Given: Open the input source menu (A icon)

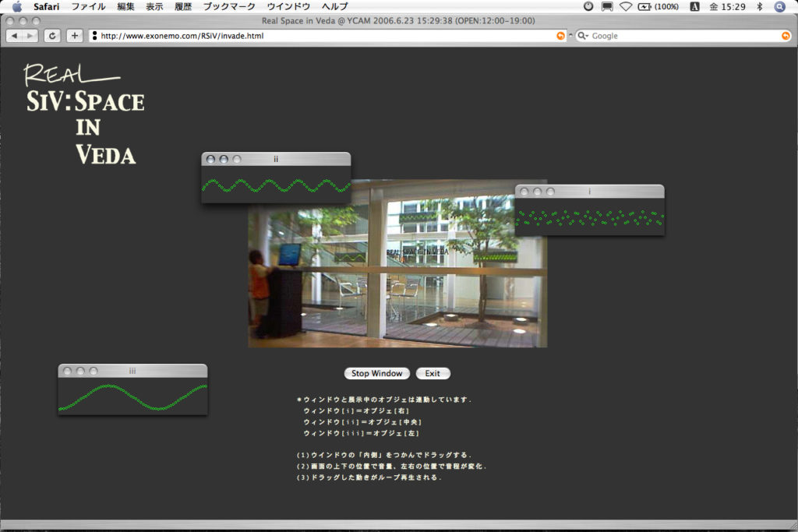Looking at the screenshot, I should [x=694, y=6].
